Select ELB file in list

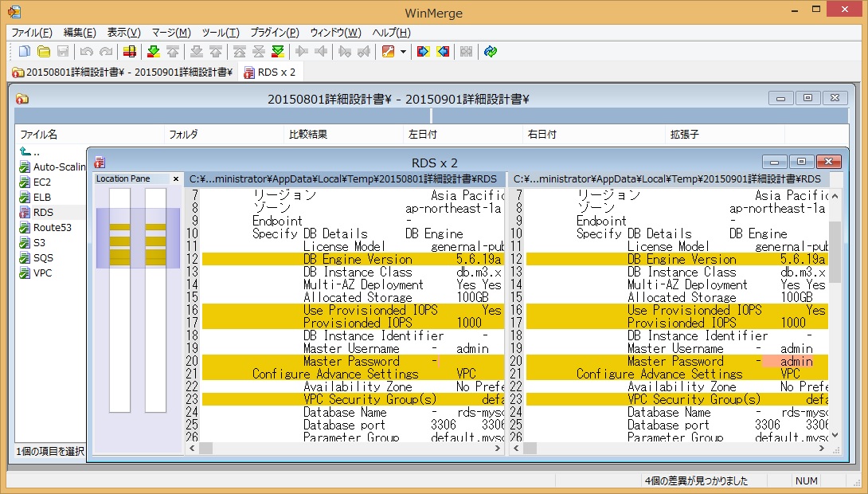[35, 197]
